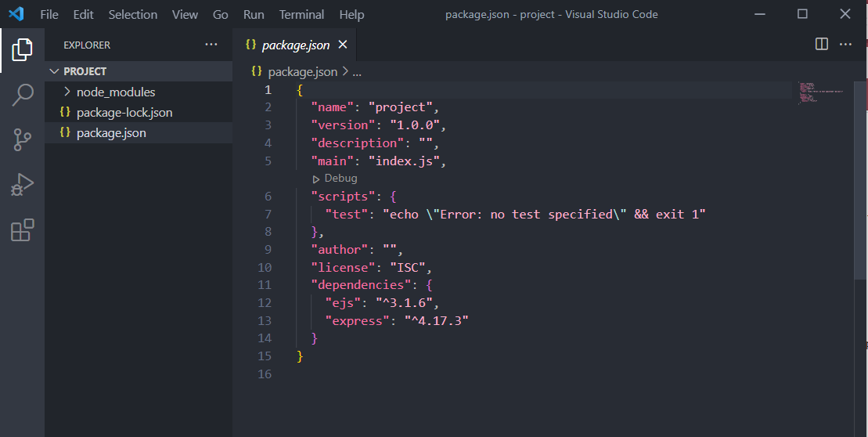The width and height of the screenshot is (868, 437).
Task: Click JSON icon in the breadcrumb
Action: tap(256, 71)
